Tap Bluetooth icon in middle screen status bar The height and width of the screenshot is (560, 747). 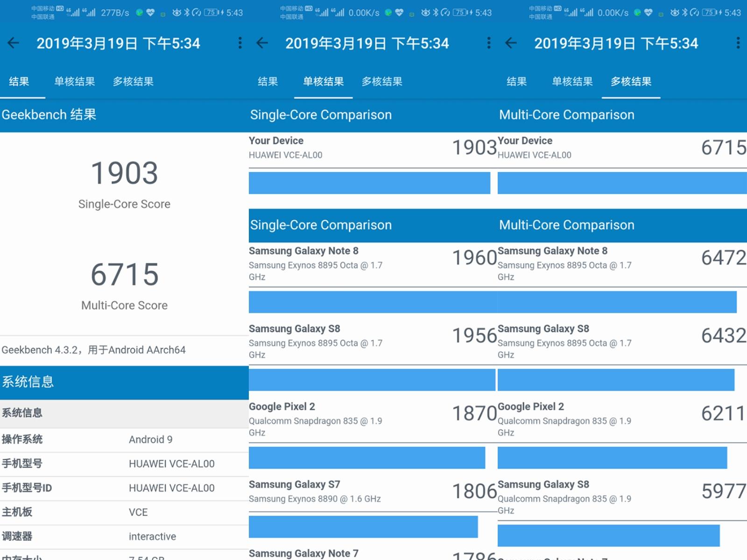[x=436, y=13]
